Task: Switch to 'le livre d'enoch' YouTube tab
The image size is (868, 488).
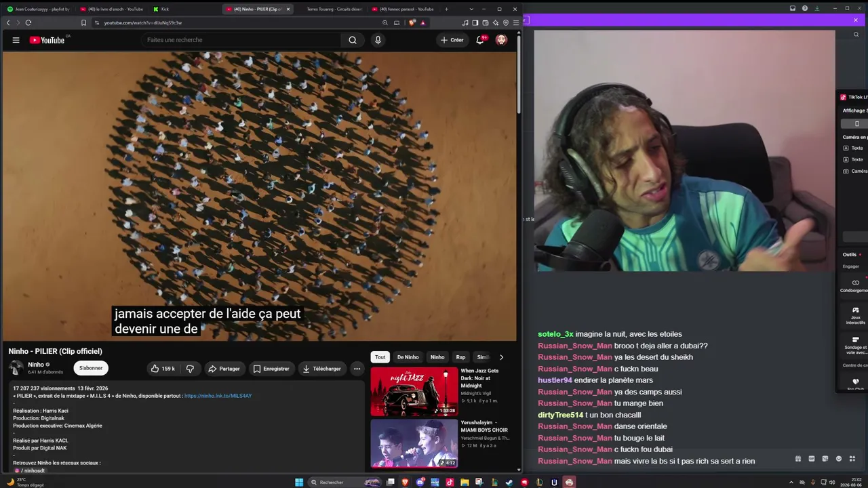Action: point(111,9)
